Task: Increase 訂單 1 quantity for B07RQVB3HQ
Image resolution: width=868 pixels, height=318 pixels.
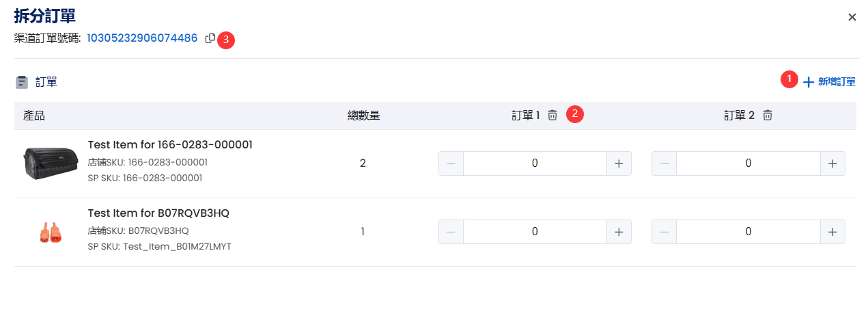Action: pos(619,232)
